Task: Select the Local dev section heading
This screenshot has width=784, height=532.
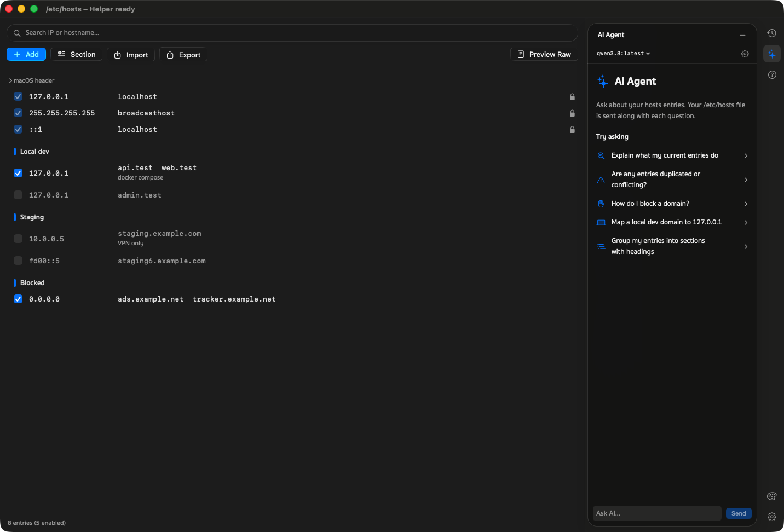Action: click(34, 152)
